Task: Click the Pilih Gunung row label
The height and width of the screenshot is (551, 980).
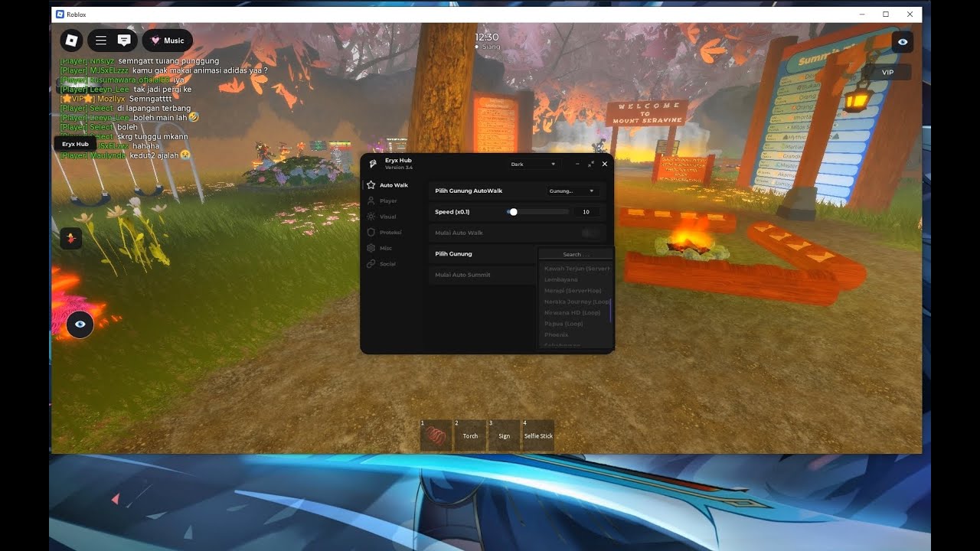Action: point(453,253)
